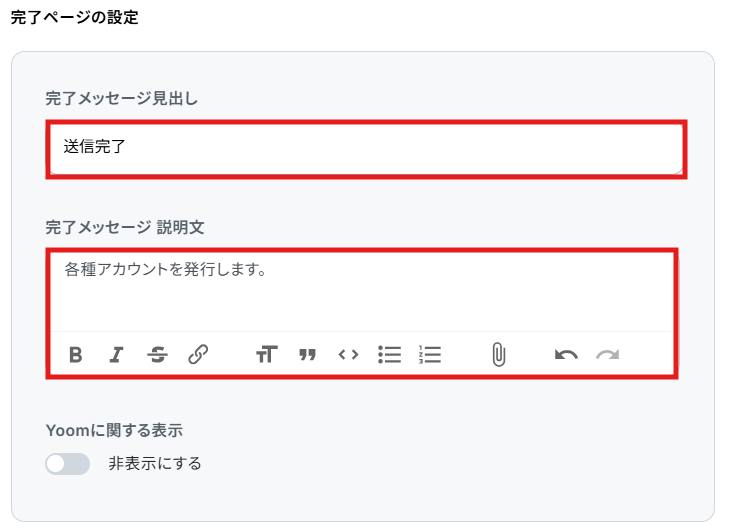This screenshot has width=740, height=532.
Task: Create a numbered list
Action: pyautogui.click(x=430, y=355)
